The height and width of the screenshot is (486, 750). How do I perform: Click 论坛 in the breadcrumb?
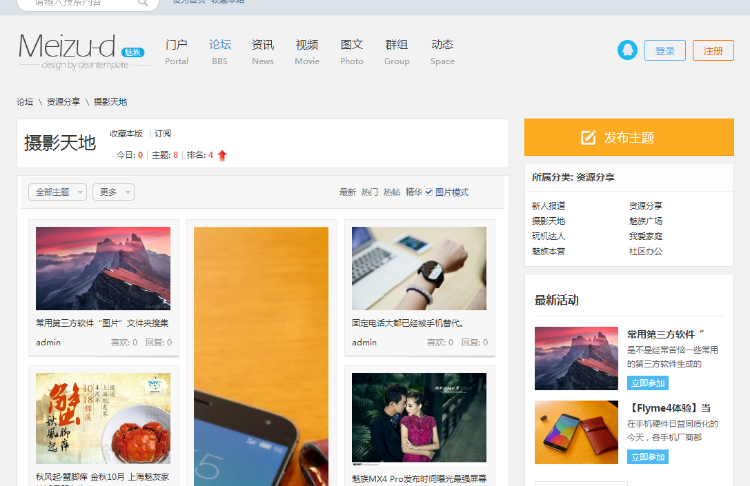25,102
